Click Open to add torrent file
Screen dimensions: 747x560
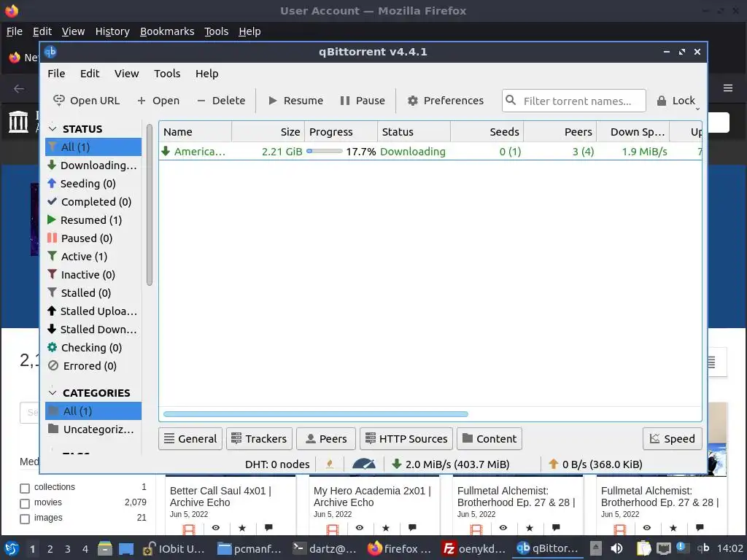pyautogui.click(x=158, y=101)
